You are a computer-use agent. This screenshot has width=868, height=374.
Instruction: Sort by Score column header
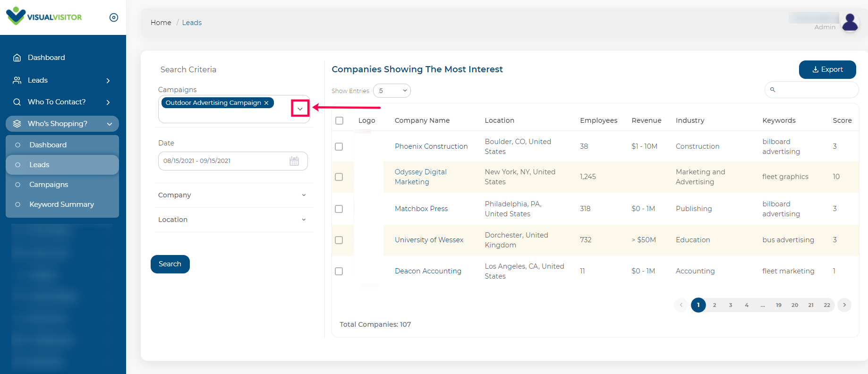[842, 120]
